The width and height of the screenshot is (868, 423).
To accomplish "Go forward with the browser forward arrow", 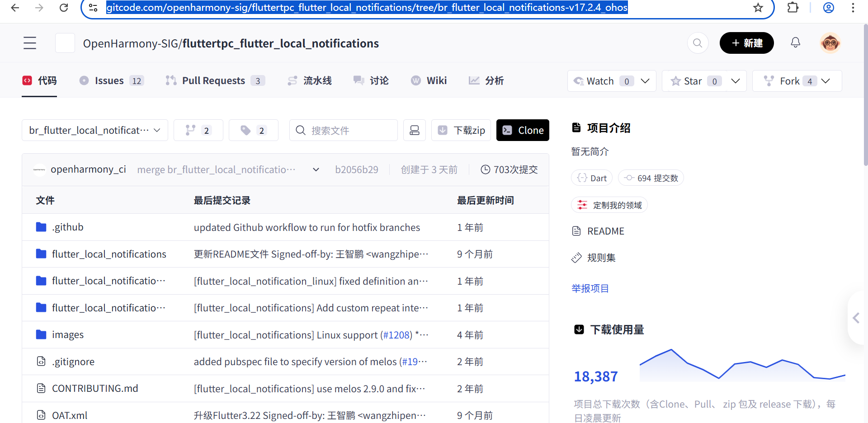I will tap(39, 8).
